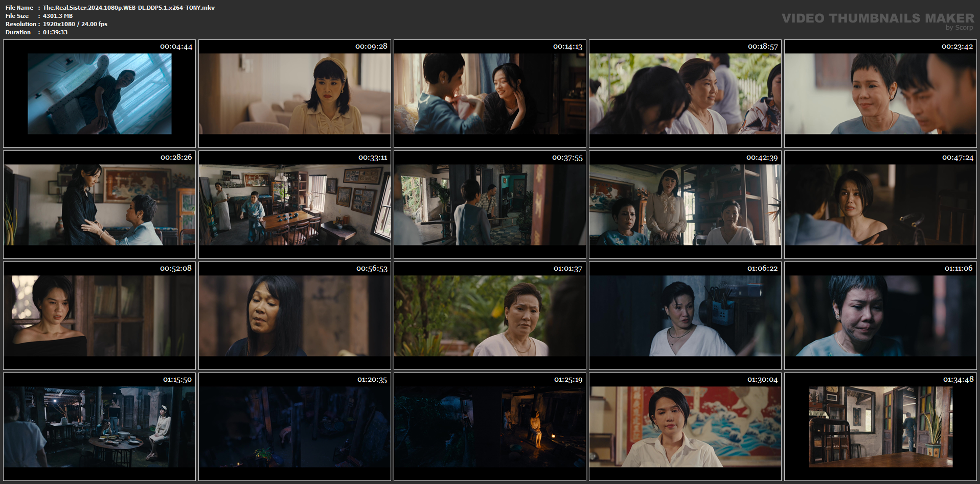This screenshot has width=980, height=484.
Task: Choose the frame at 01:30:04
Action: (685, 427)
